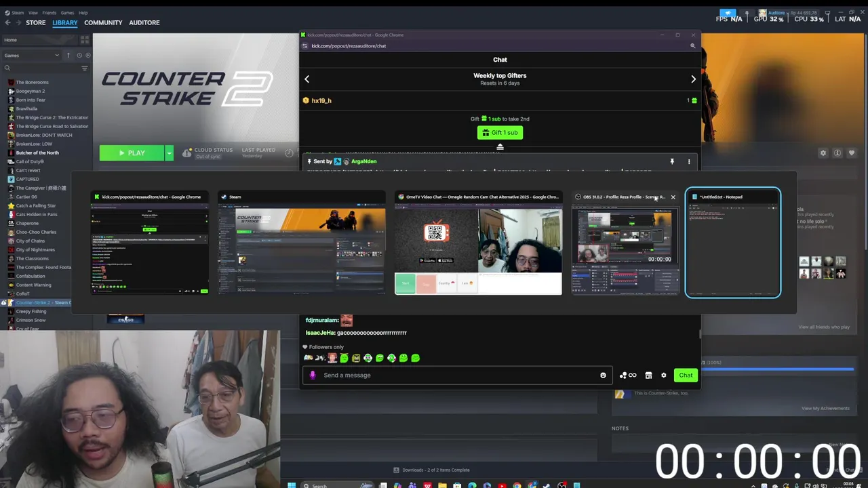Click purple microphone icon in chat input

(312, 375)
